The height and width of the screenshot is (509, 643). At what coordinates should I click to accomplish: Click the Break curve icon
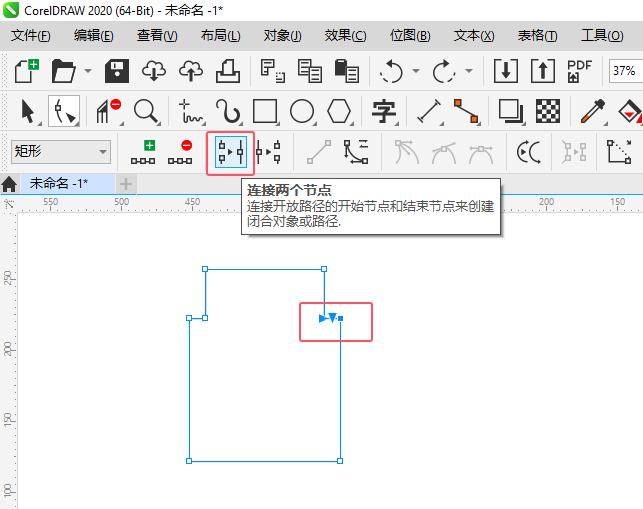tap(268, 152)
